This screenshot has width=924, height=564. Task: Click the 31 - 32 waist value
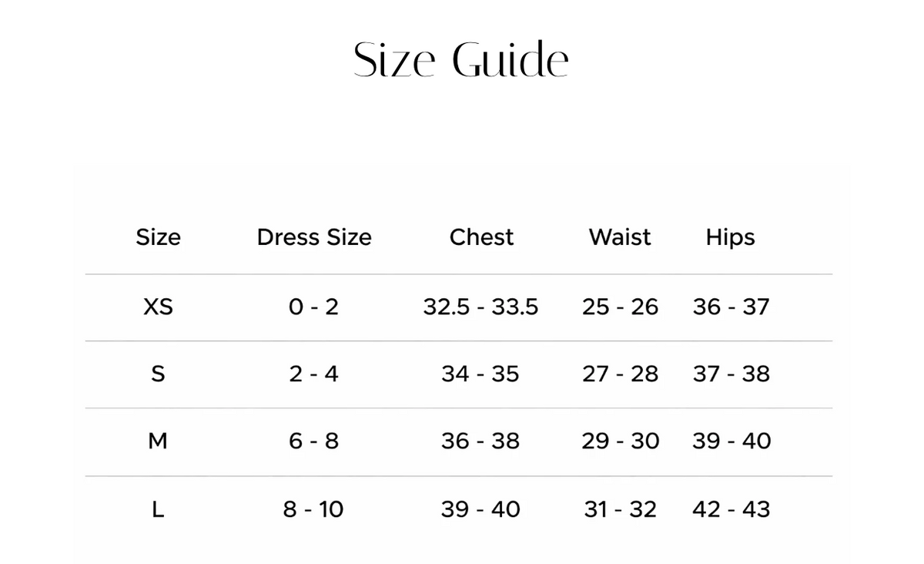tap(621, 509)
